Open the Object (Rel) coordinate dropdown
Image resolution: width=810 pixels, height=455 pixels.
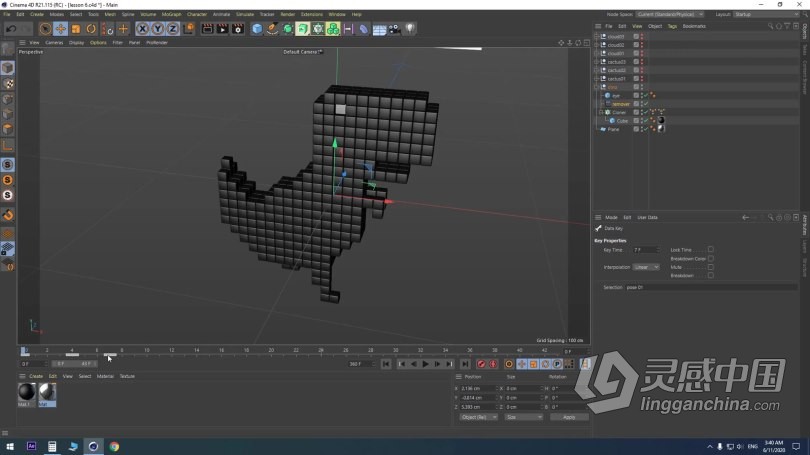tap(478, 417)
